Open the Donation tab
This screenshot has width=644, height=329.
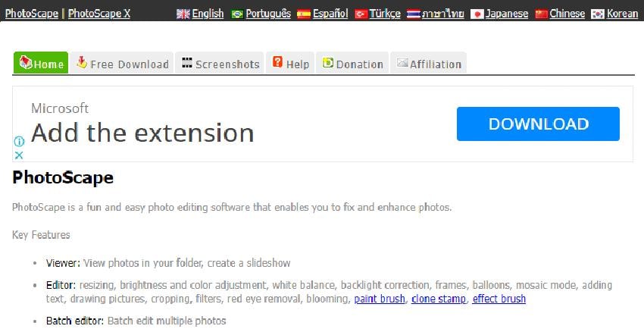click(352, 63)
